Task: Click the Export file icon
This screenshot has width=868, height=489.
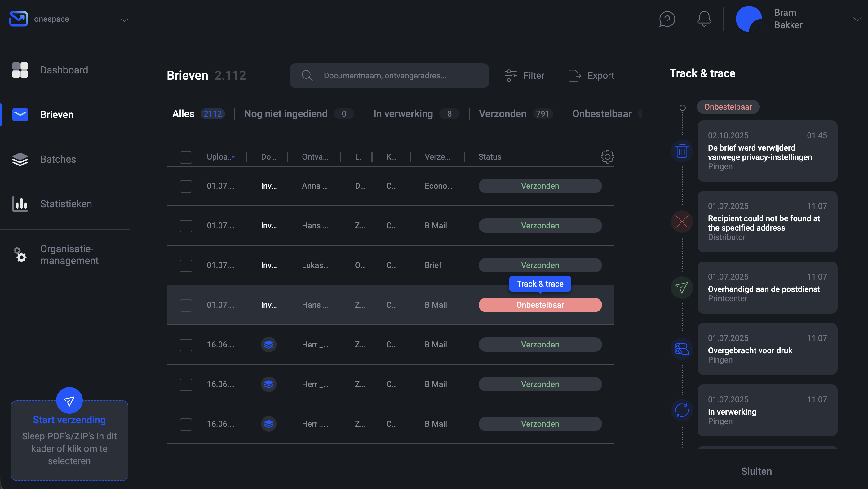Action: tap(574, 75)
